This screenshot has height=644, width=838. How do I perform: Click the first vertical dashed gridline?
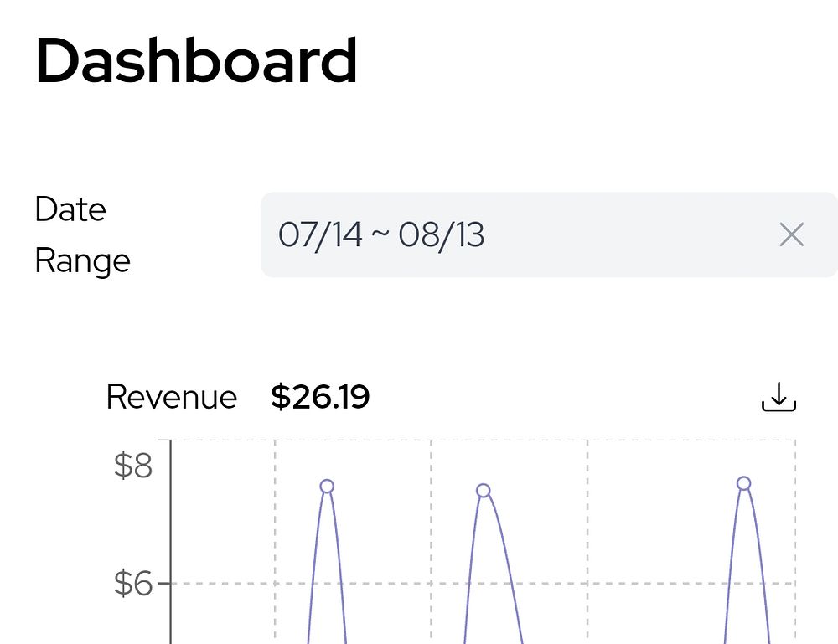click(x=275, y=542)
